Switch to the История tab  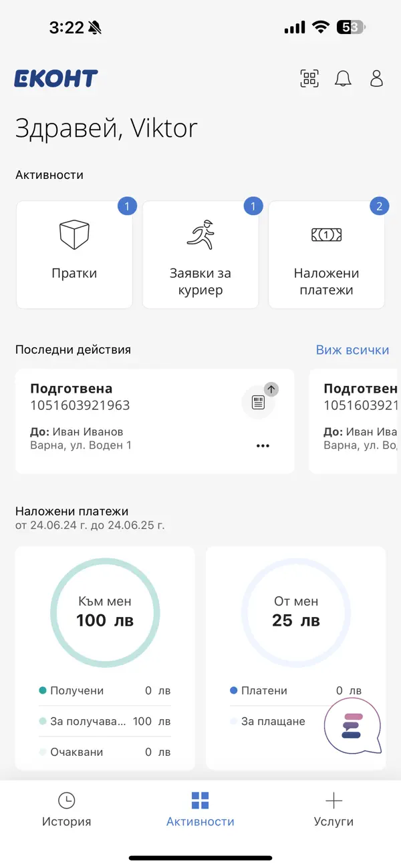[x=66, y=809]
